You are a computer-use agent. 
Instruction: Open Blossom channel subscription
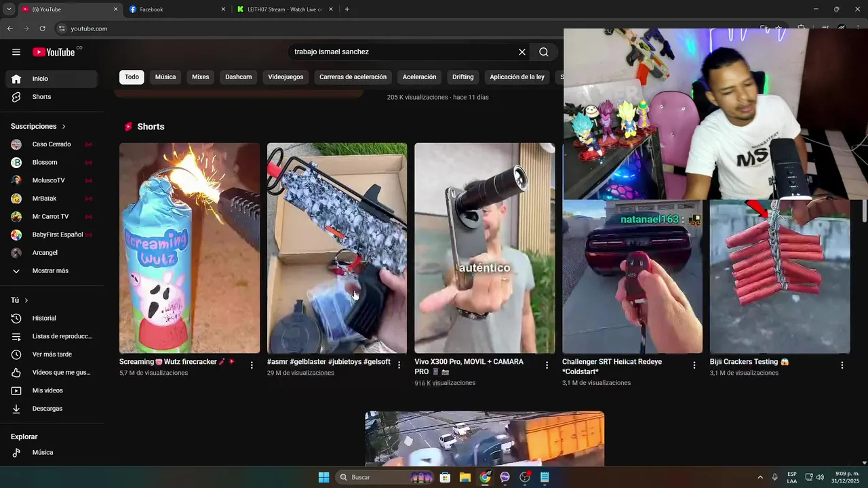[52, 163]
